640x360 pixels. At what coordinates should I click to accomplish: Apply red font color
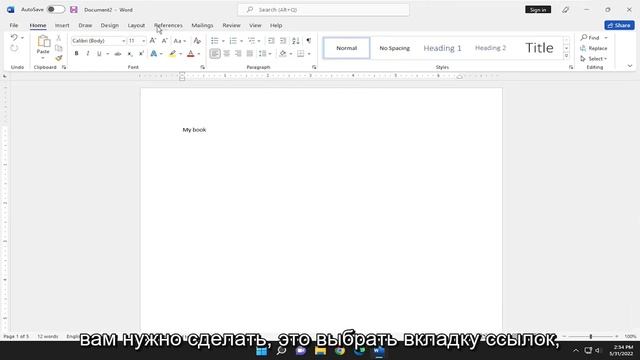pyautogui.click(x=191, y=53)
